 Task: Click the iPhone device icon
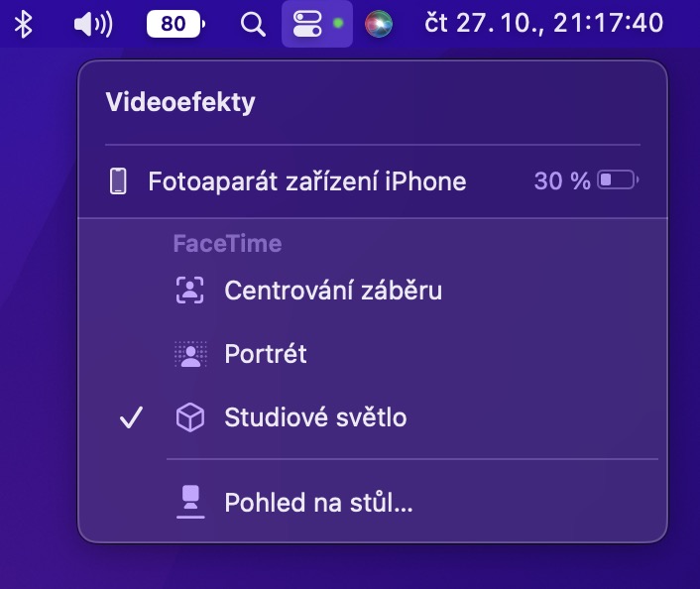[x=118, y=181]
